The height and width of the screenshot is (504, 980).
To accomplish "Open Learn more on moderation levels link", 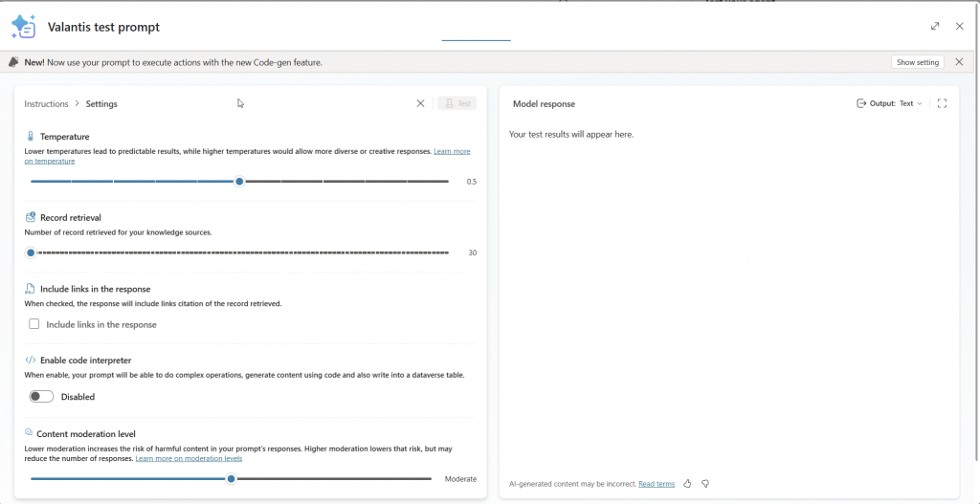I will [189, 459].
